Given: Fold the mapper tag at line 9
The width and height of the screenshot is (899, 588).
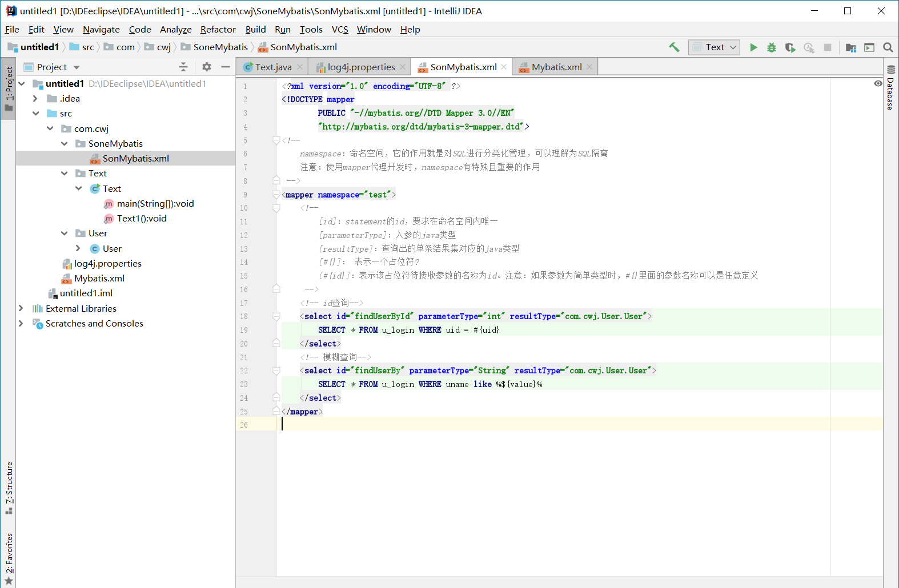Looking at the screenshot, I should pos(276,195).
